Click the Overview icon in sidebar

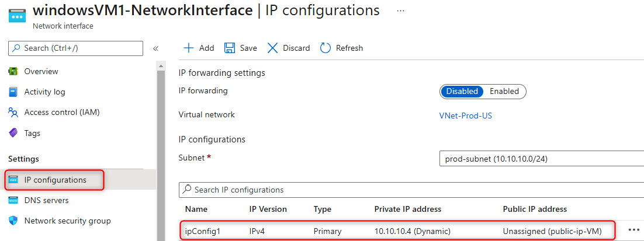click(13, 71)
